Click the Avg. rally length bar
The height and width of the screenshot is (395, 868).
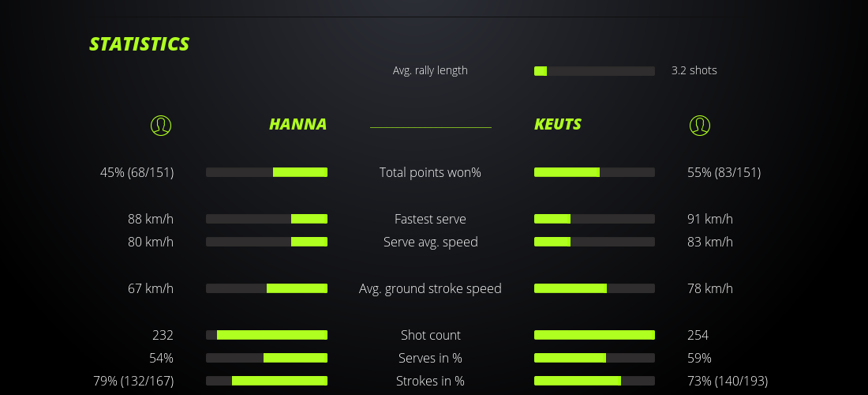click(594, 71)
